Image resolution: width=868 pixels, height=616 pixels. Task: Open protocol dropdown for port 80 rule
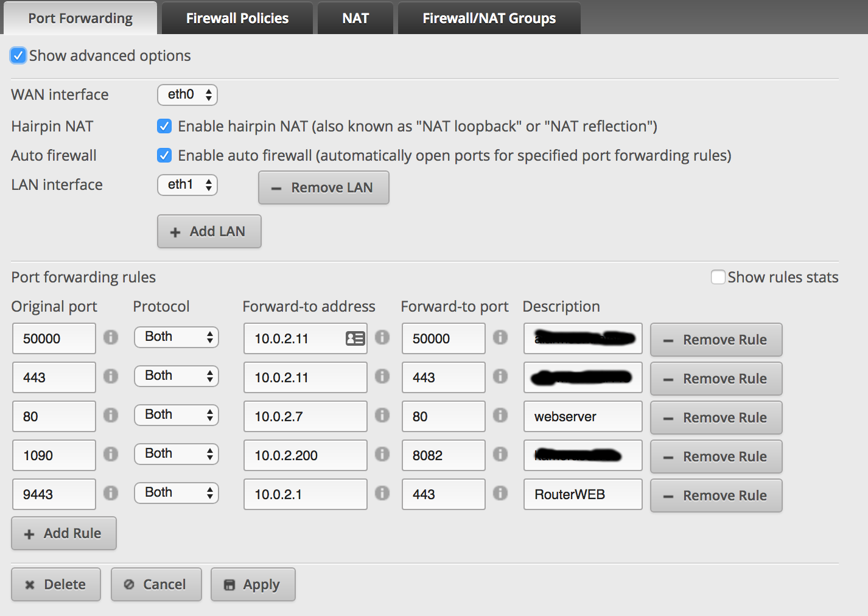177,415
